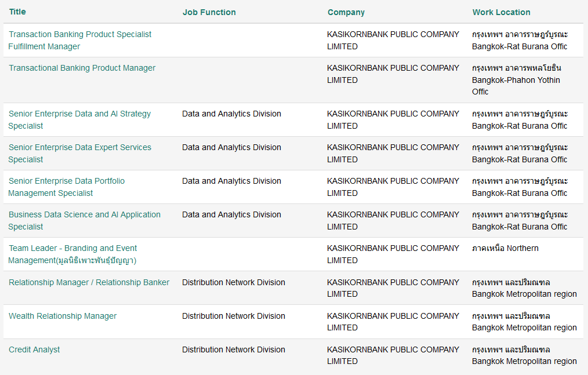Viewport: 588px width, 375px height.
Task: Select Distribution Network Division in Credit Analyst row
Action: [234, 350]
